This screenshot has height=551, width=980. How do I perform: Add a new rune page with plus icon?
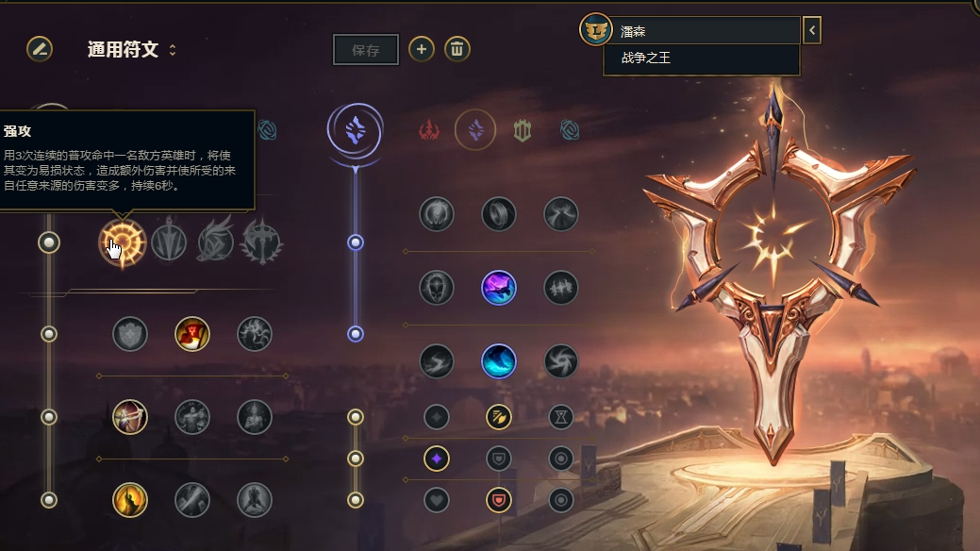coord(422,49)
